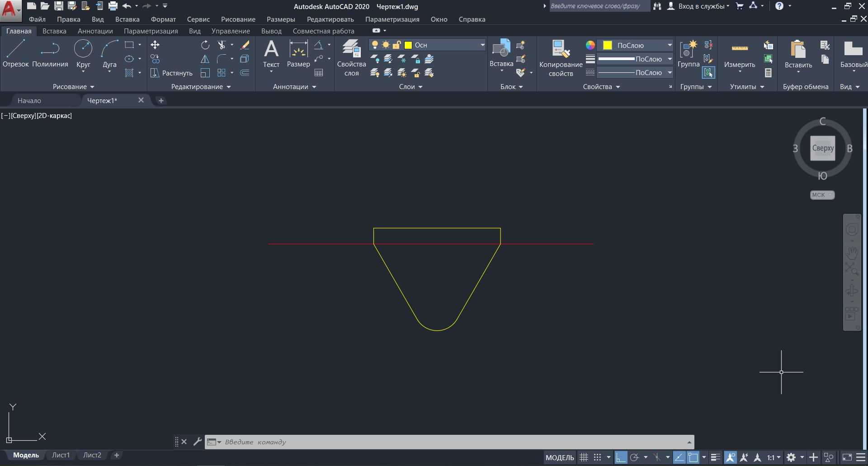Click the Offset tool icon

(x=245, y=73)
